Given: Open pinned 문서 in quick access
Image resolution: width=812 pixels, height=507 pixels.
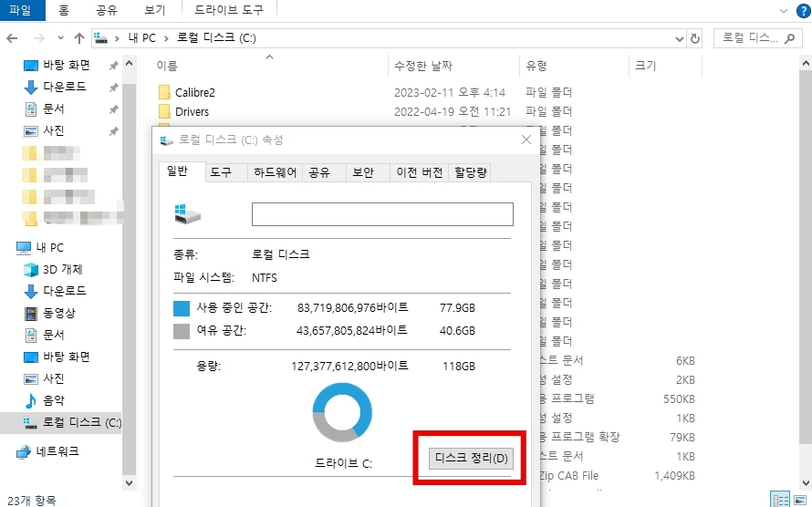Looking at the screenshot, I should [53, 109].
